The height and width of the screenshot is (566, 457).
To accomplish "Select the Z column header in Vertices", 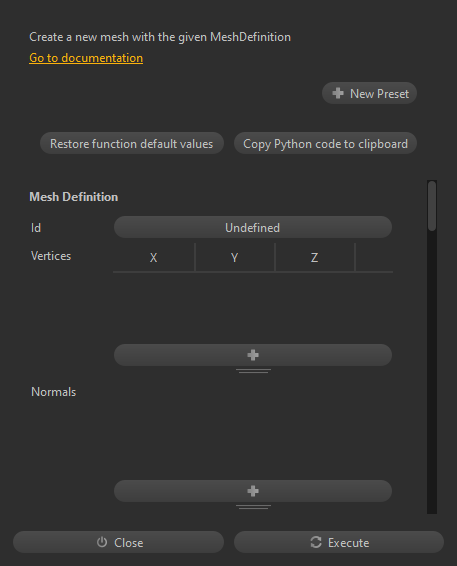I will pyautogui.click(x=315, y=257).
